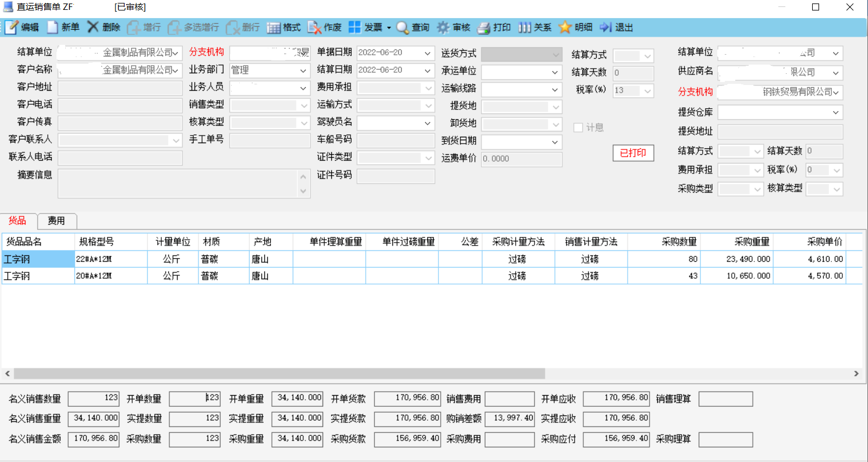Click the 名义销售金额 value 170,956.80
Image resolution: width=868 pixels, height=462 pixels.
click(x=94, y=439)
